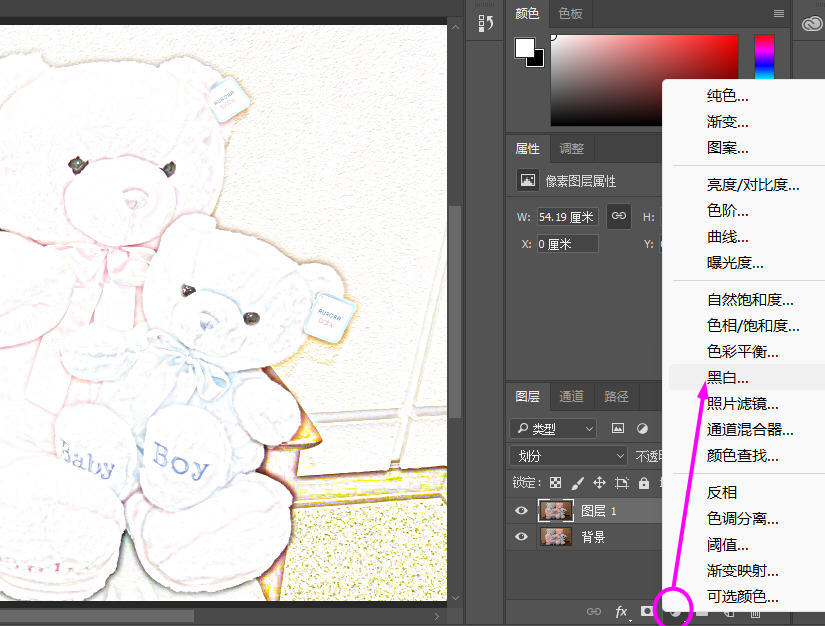The image size is (825, 626).
Task: Click the foreground color swatch
Action: click(525, 47)
